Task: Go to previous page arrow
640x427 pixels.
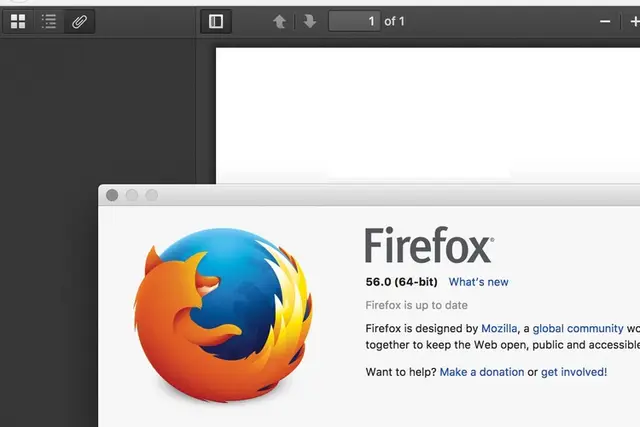Action: 280,21
